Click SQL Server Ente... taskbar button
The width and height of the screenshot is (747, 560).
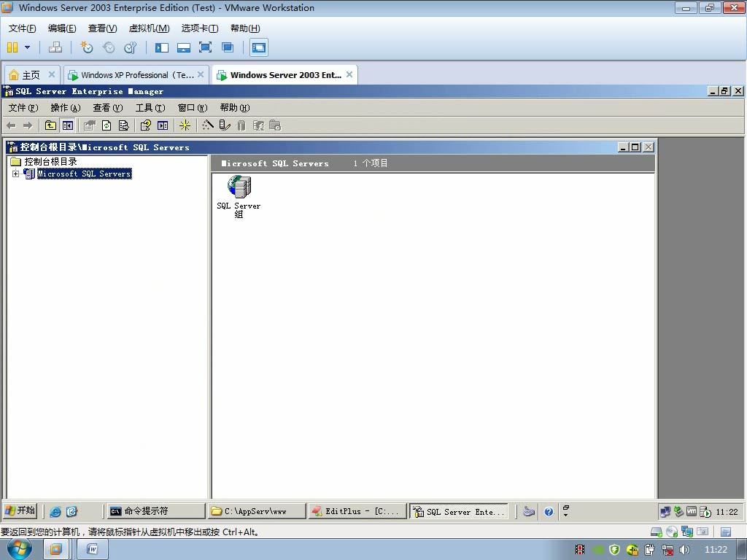(x=459, y=511)
